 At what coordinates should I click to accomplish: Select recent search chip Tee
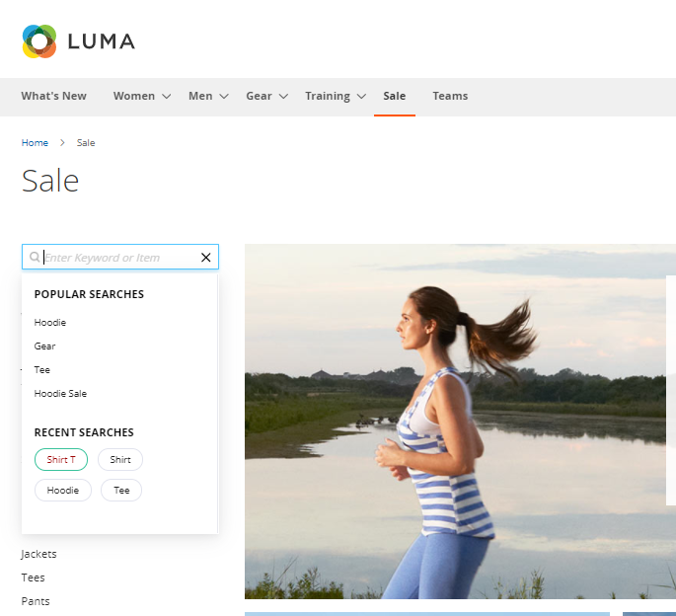(x=121, y=491)
